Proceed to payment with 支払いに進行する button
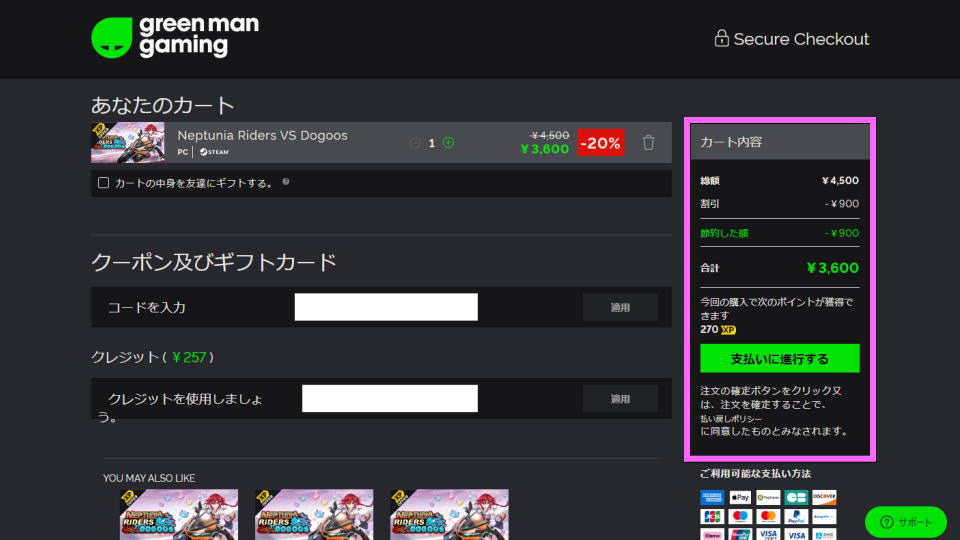Viewport: 960px width, 540px height. click(779, 358)
